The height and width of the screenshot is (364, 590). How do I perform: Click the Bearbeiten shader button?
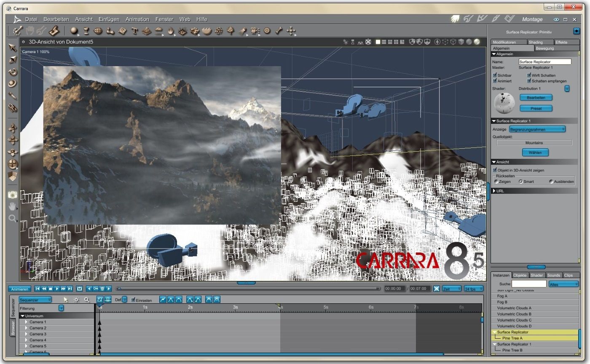click(536, 97)
